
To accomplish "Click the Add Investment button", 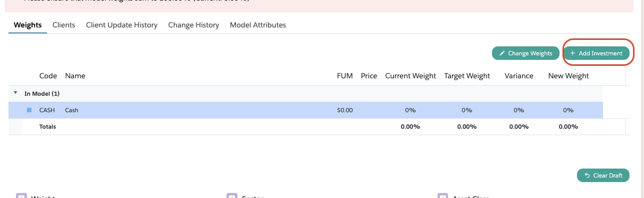I will tap(596, 53).
